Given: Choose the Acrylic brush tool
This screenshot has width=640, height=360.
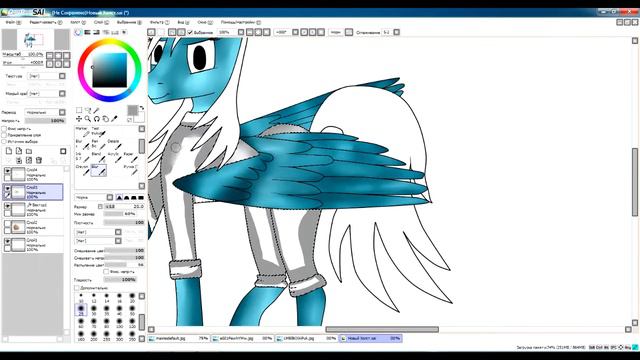Looking at the screenshot, I should [x=114, y=157].
